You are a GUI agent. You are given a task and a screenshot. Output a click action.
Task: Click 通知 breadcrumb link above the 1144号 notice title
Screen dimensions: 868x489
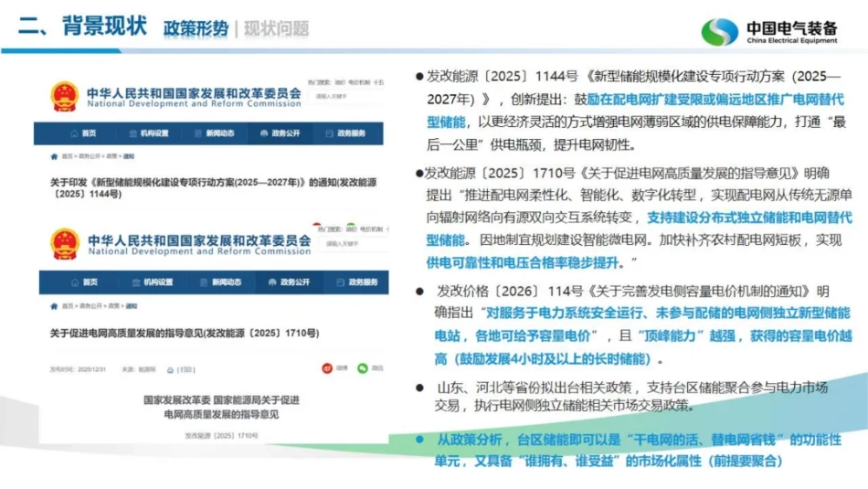tap(129, 156)
